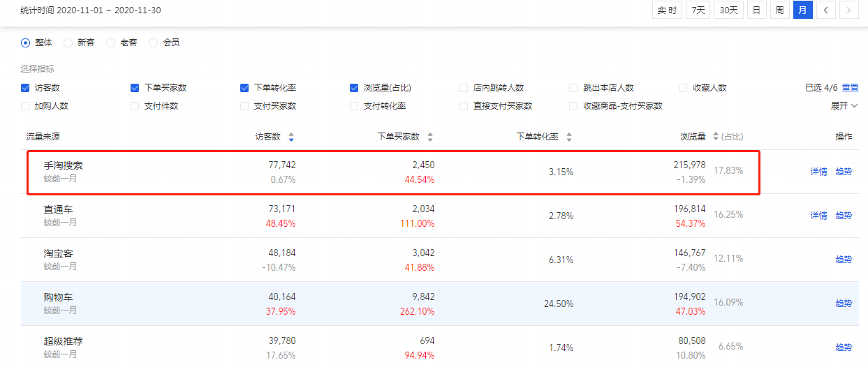Screen dimensions: 868x367
Task: Select the 老客 radio button
Action: [x=111, y=43]
